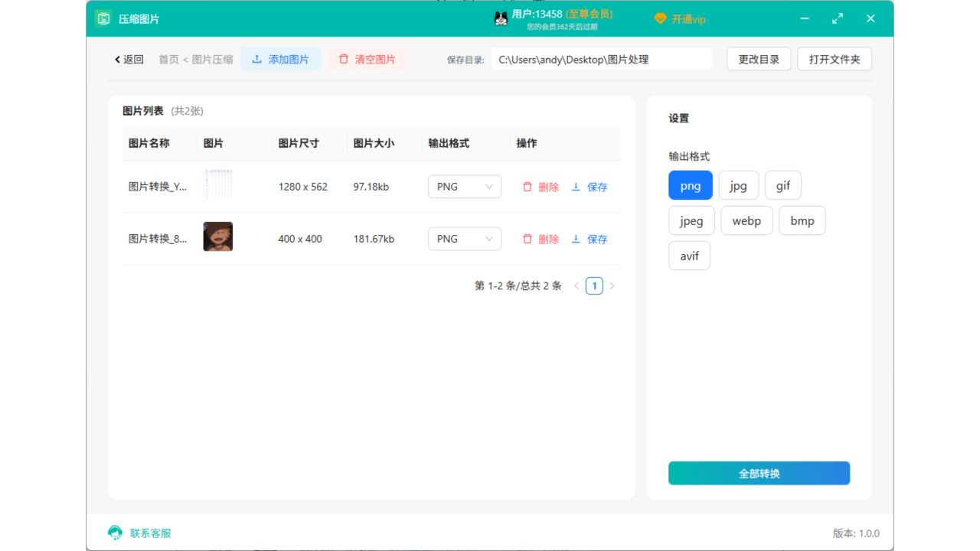Click the next page chevron in pagination
The width and height of the screenshot is (980, 551).
[x=612, y=285]
